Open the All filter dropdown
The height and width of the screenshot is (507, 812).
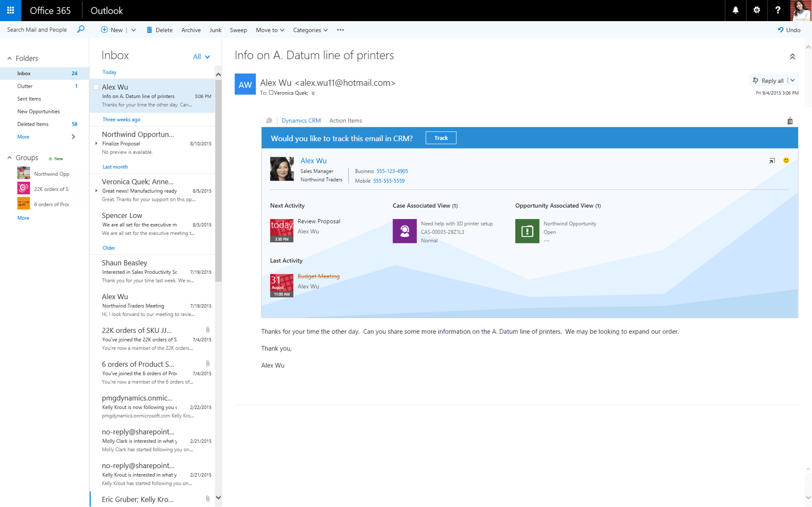coord(201,57)
